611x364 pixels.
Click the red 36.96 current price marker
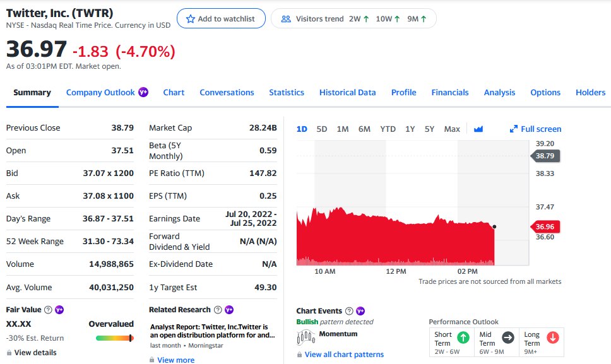(x=545, y=226)
